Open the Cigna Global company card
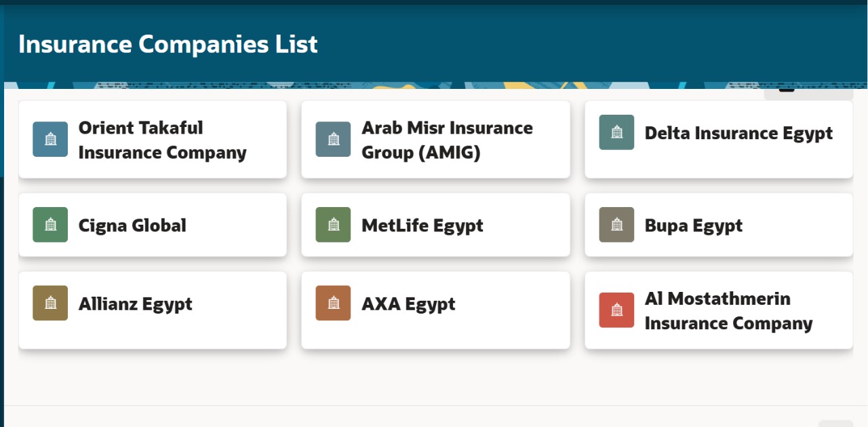Viewport: 868px width, 427px height. click(153, 225)
